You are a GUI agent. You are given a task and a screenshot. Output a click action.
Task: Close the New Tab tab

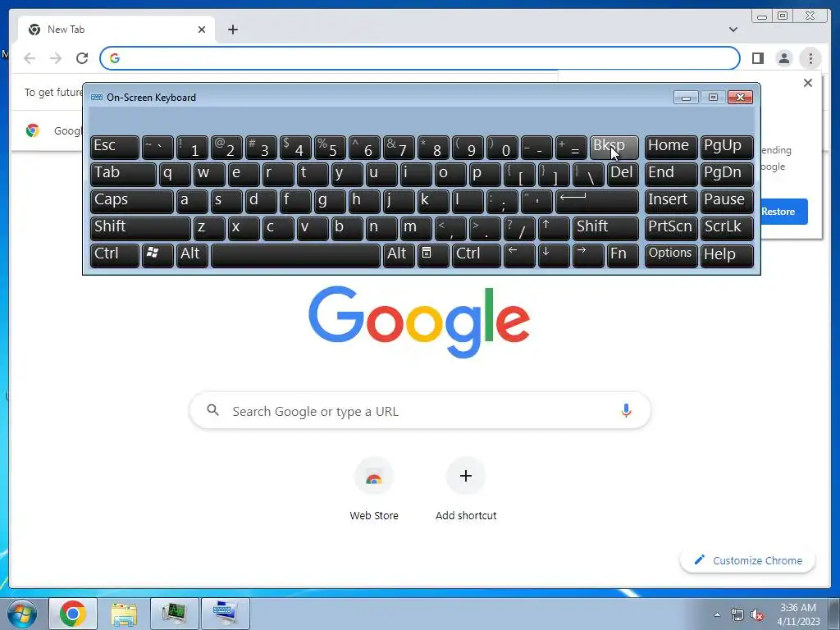coord(202,30)
